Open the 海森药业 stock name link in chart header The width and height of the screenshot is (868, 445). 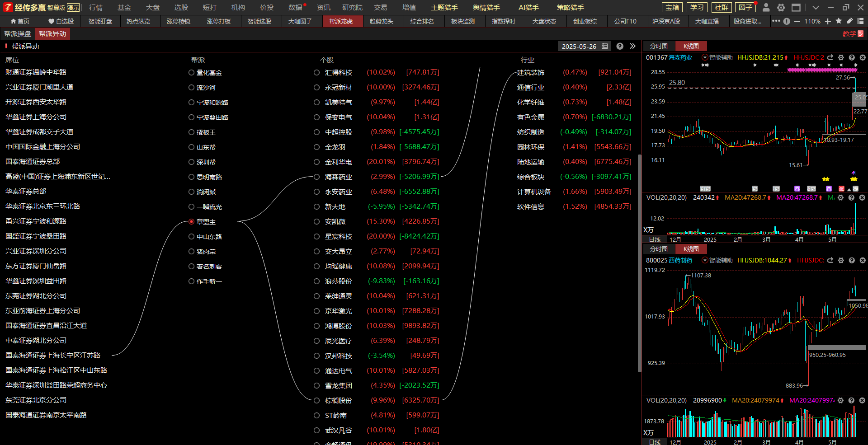680,57
